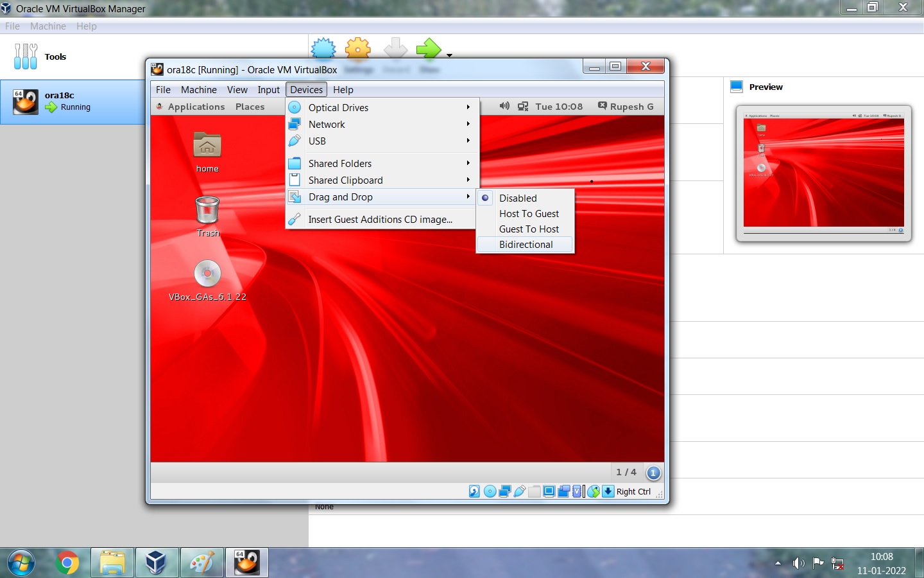This screenshot has height=578, width=924.
Task: Show hidden system tray icons
Action: [x=778, y=563]
